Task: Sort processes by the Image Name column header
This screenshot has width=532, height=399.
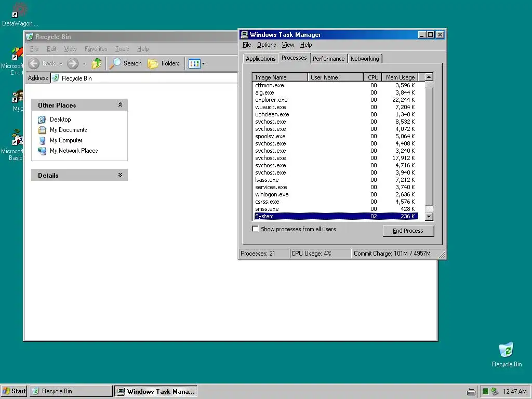Action: (x=280, y=77)
